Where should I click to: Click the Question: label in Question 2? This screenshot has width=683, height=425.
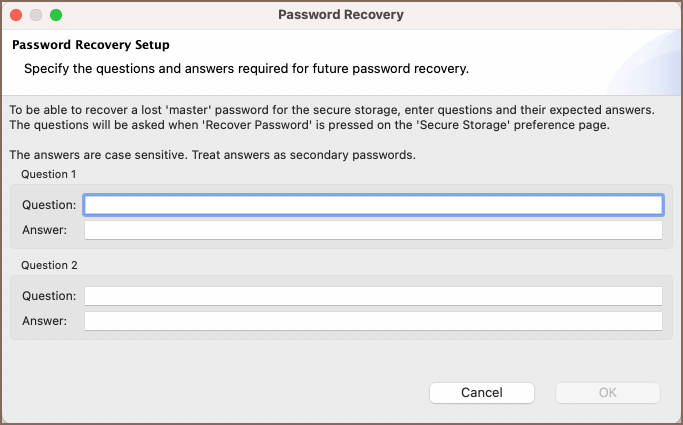[49, 296]
